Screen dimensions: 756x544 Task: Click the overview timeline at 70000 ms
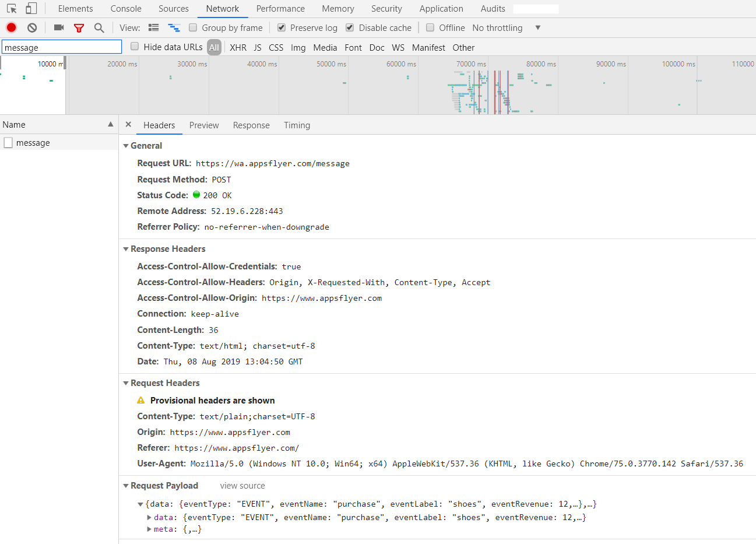(x=471, y=64)
